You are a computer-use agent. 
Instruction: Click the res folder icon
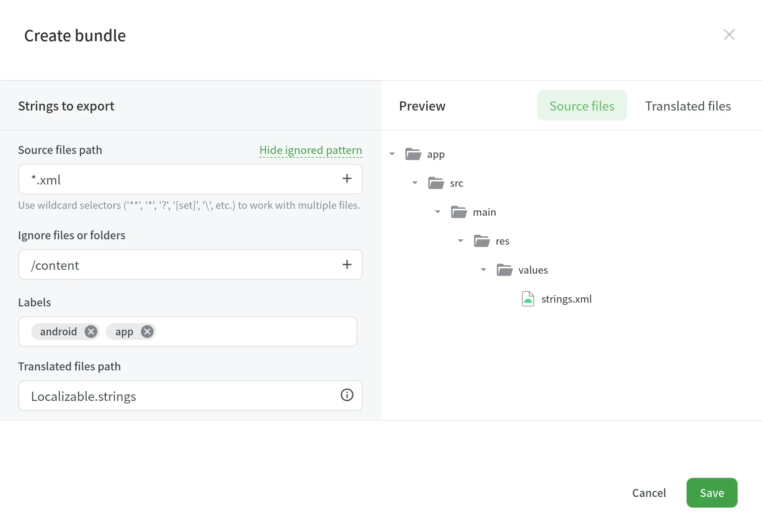(482, 240)
